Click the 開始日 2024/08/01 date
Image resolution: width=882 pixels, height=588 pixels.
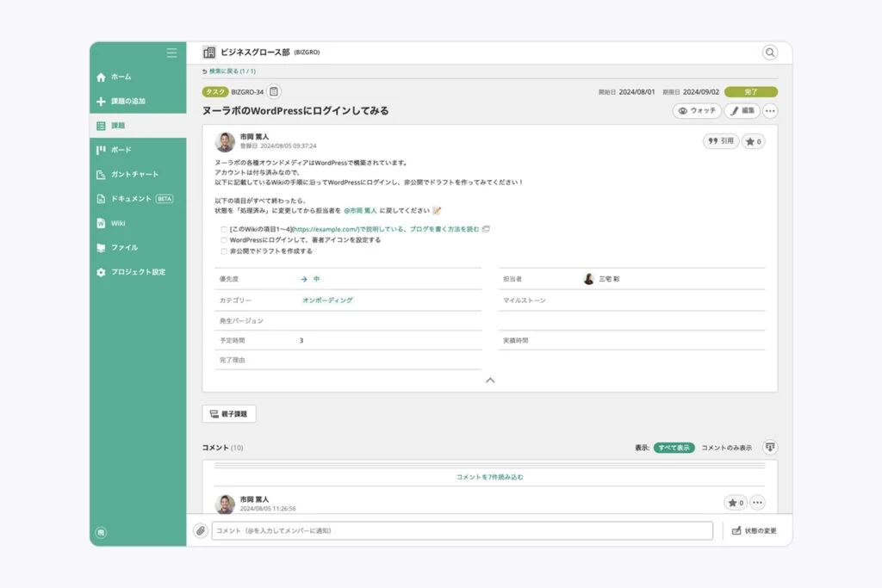tap(637, 92)
